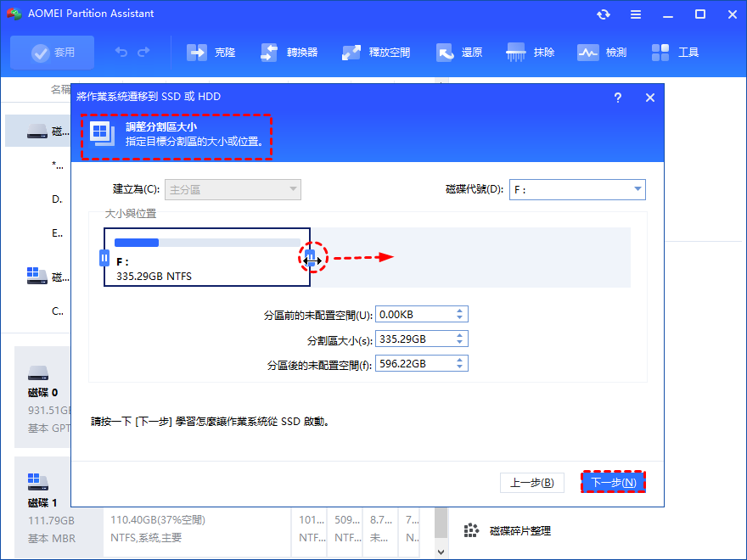
Task: Select the 磁碟碎片整理 defrag option
Action: [x=508, y=530]
